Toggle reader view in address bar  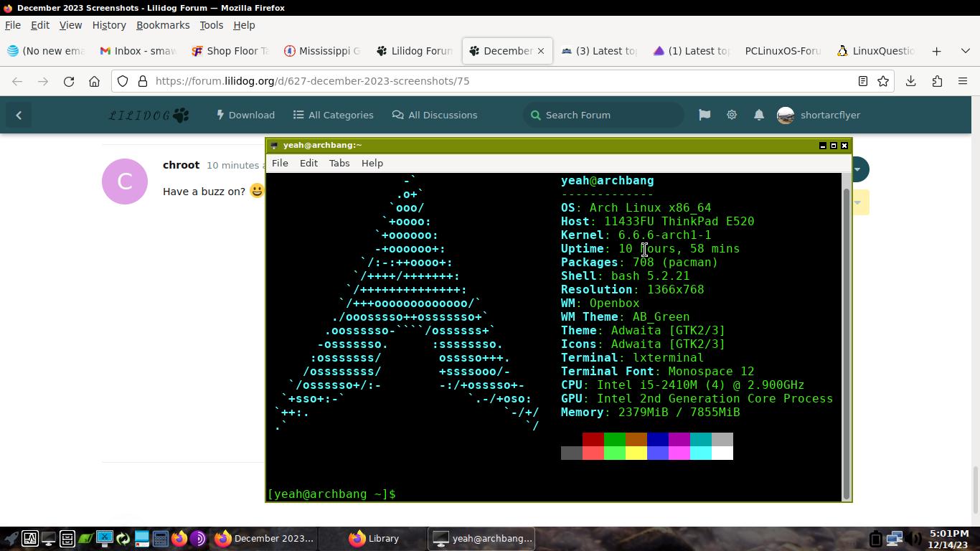863,81
